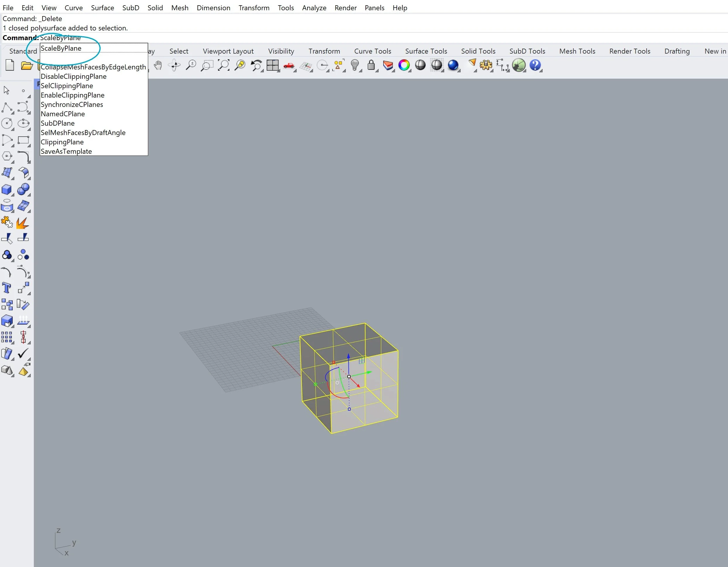Click the blue Help question mark button
The width and height of the screenshot is (728, 567).
(535, 65)
